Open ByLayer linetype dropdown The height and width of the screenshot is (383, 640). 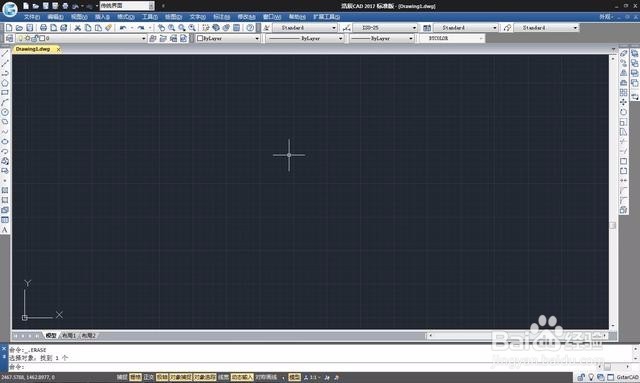(305, 38)
